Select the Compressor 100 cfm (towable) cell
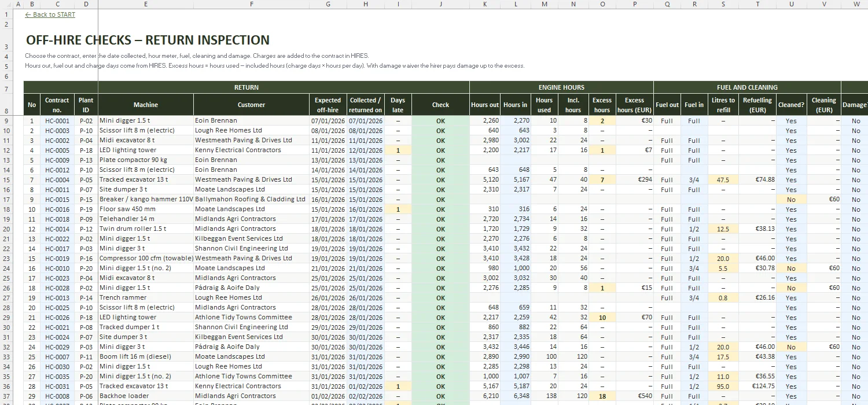 (x=146, y=259)
